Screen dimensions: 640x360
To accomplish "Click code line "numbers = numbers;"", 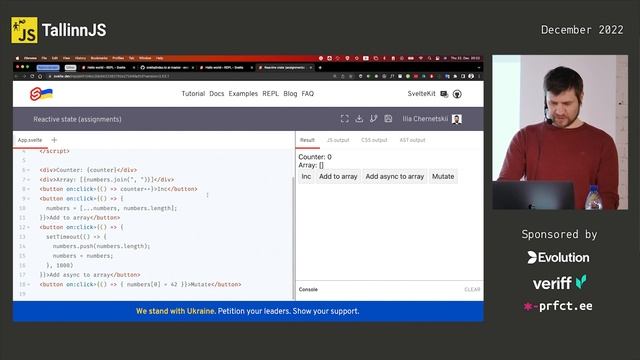I will (83, 256).
